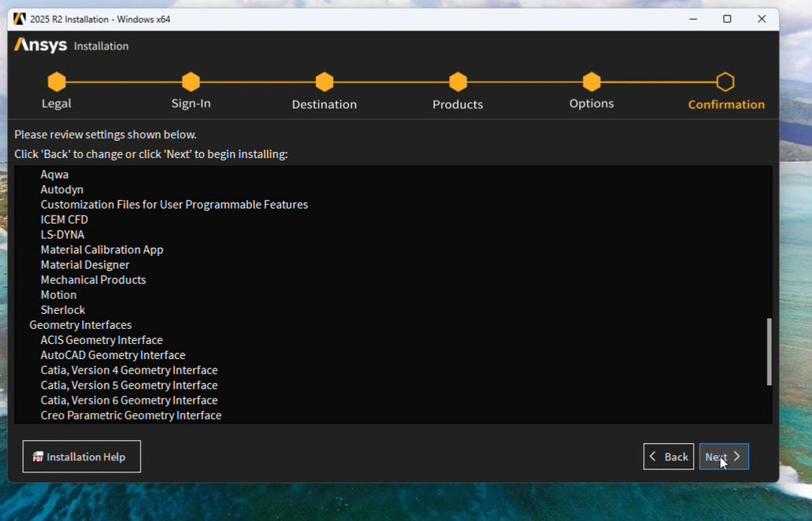Image resolution: width=812 pixels, height=521 pixels.
Task: Click the settings list scrollbar thumb
Action: 769,352
